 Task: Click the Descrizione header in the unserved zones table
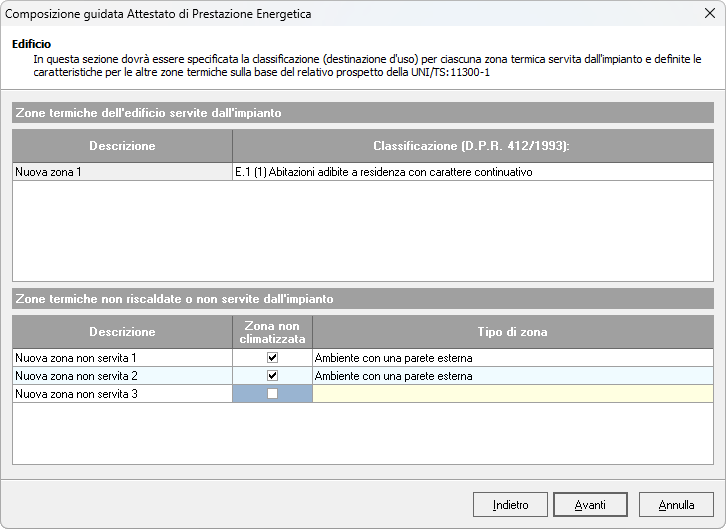pyautogui.click(x=122, y=332)
